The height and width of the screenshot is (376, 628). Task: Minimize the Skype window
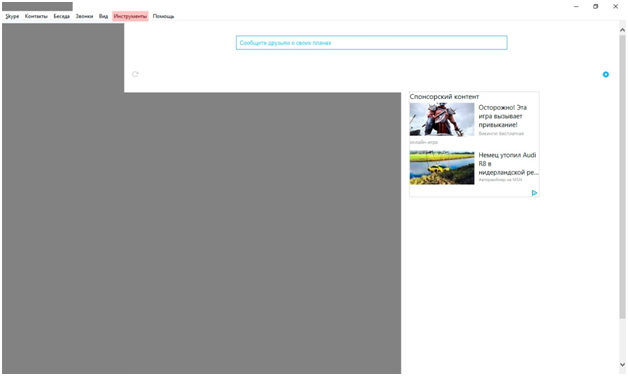coord(576,6)
